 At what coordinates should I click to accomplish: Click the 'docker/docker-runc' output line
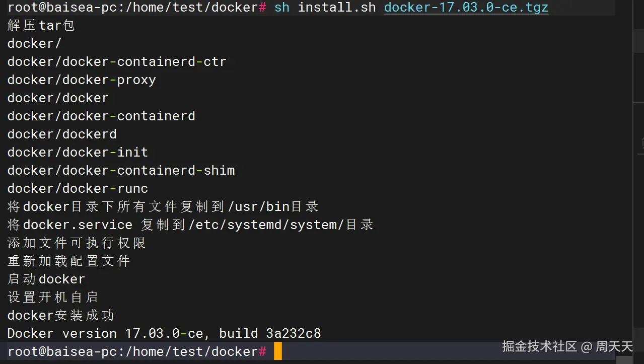point(78,188)
